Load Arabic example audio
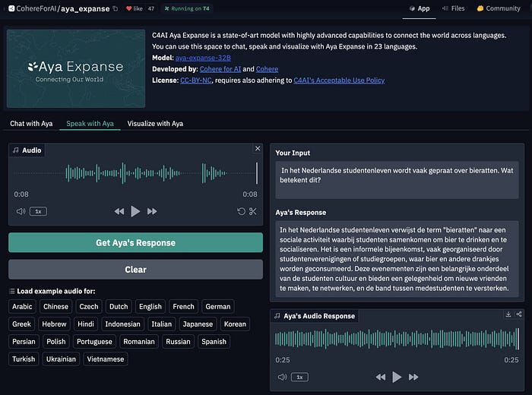This screenshot has height=395, width=532. coord(22,307)
